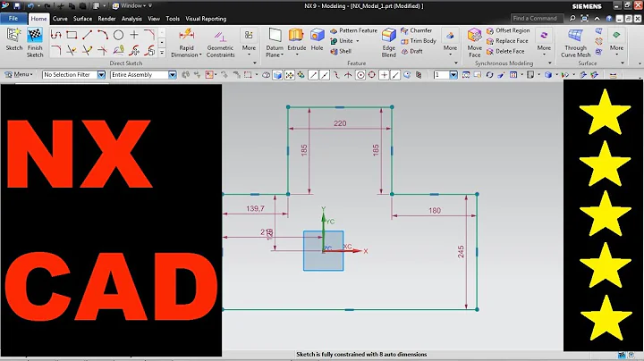This screenshot has width=644, height=361.
Task: Select the Quick Trim tool
Action: coord(72,50)
